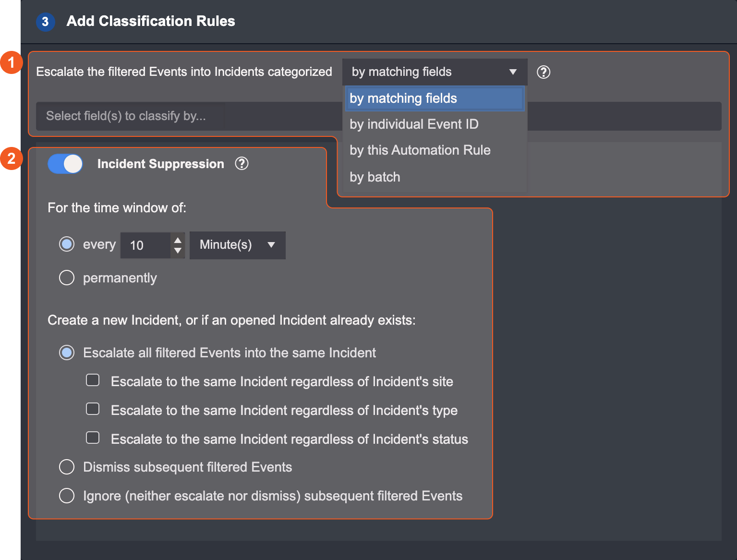Select 'every' time window radio button

click(67, 244)
